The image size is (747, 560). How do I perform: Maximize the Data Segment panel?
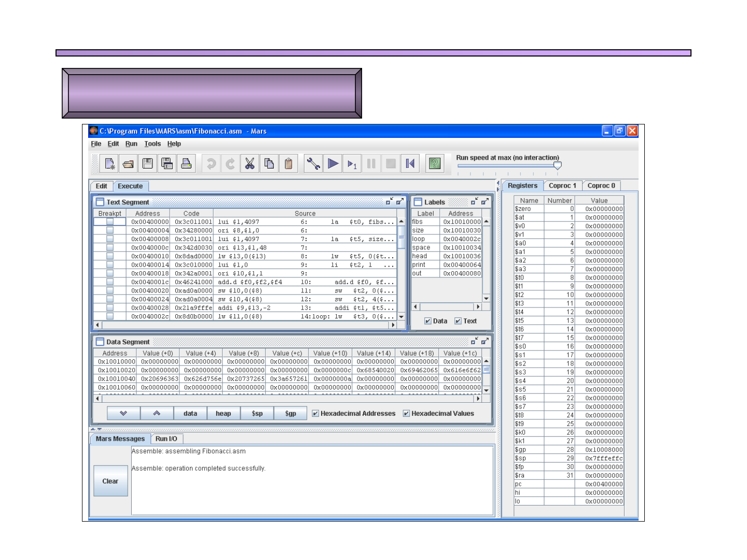tap(485, 341)
